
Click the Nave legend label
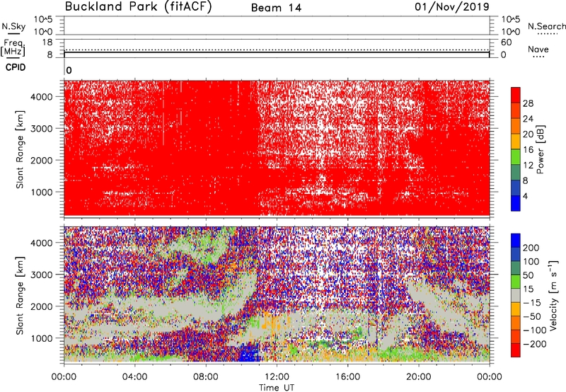point(538,50)
